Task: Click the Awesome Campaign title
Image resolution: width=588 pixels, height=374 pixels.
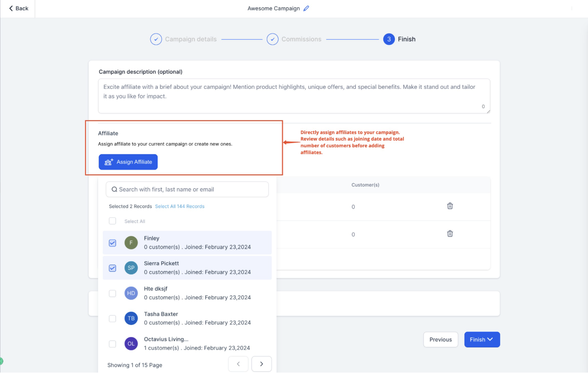Action: pyautogui.click(x=273, y=8)
